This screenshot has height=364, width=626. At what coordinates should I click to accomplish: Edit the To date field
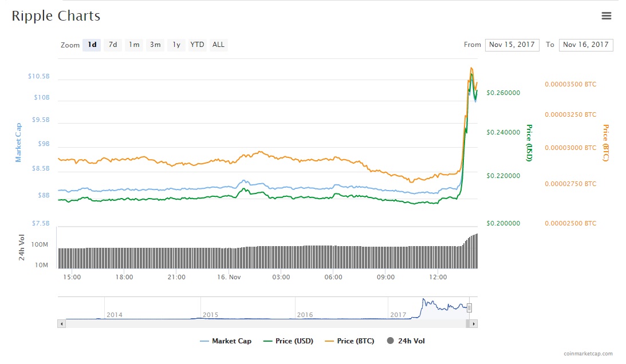pos(586,45)
